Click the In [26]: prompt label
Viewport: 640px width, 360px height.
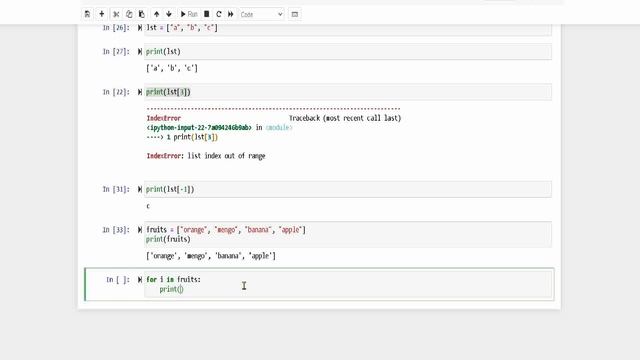[116, 28]
